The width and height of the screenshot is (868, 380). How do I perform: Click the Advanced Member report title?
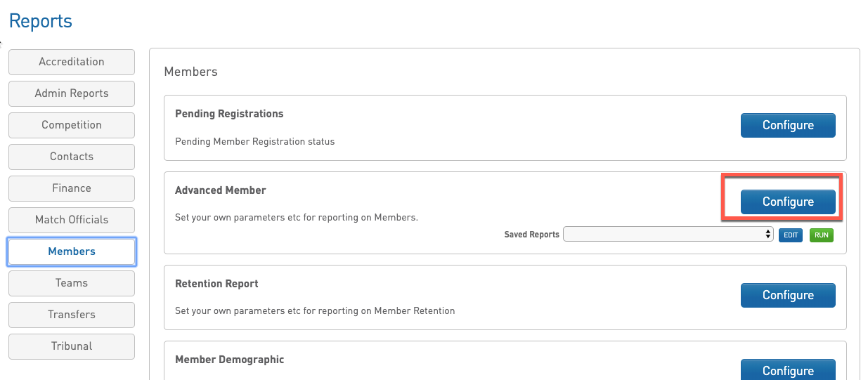pos(221,190)
